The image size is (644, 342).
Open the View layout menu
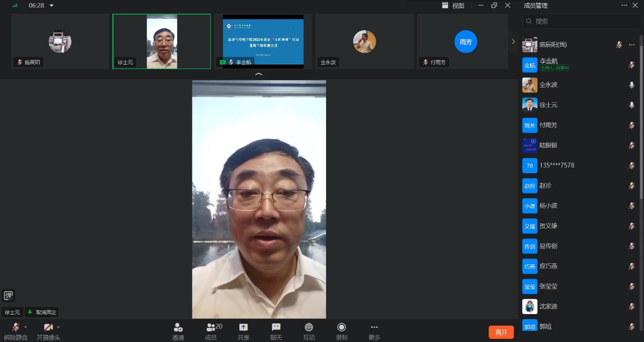pyautogui.click(x=453, y=6)
